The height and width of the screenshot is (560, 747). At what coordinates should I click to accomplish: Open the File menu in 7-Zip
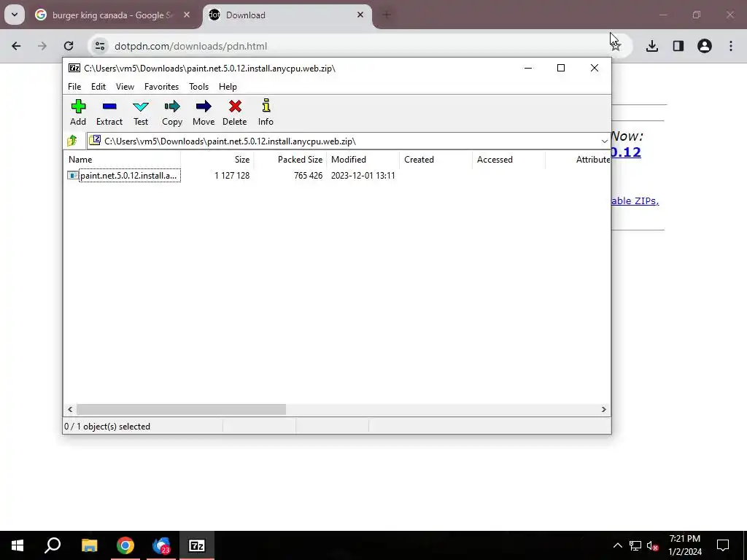click(74, 87)
